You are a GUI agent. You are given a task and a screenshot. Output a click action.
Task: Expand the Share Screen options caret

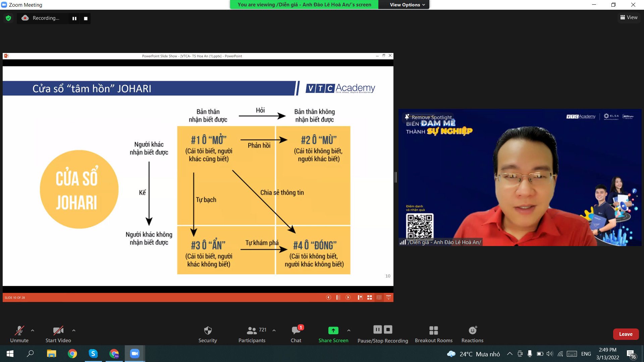(349, 330)
